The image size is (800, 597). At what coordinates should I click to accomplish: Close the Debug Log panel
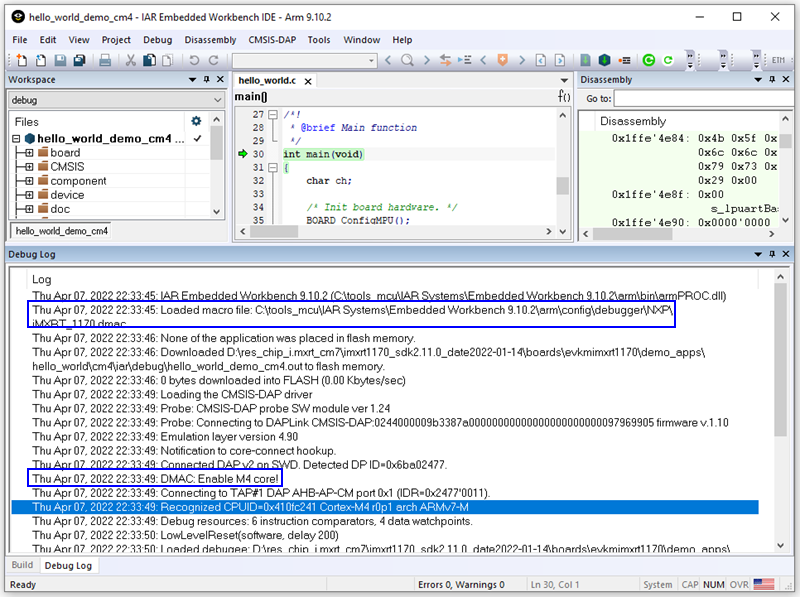tap(786, 254)
